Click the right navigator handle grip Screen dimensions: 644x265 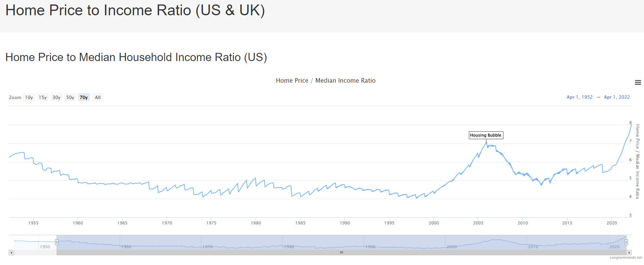[626, 242]
